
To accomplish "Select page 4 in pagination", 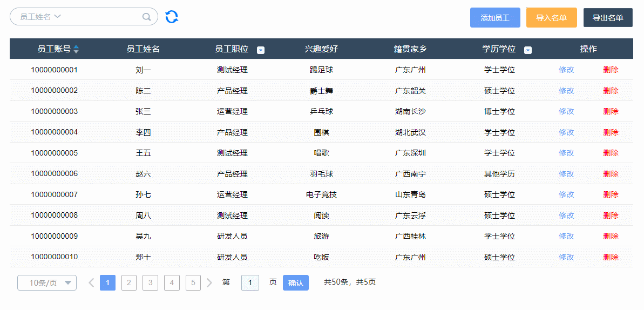I will coord(172,283).
